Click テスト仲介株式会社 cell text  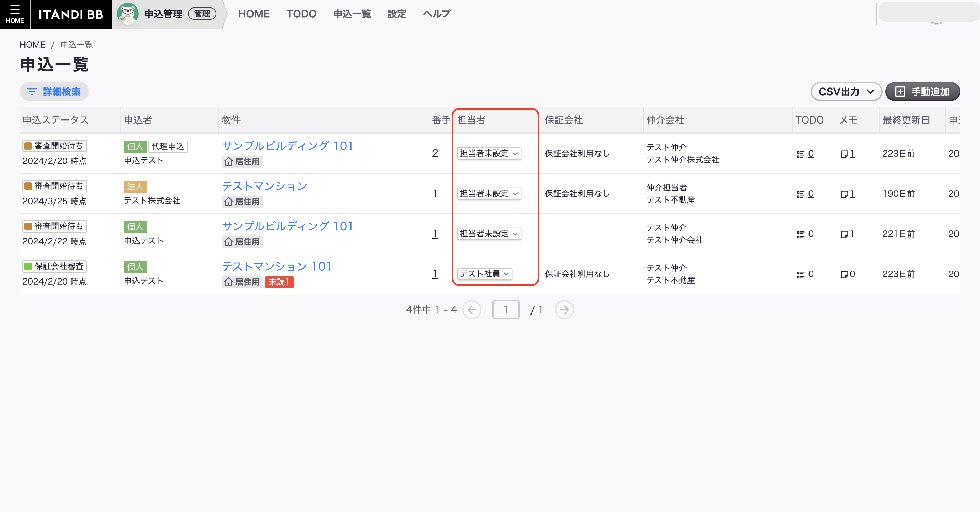tap(683, 160)
